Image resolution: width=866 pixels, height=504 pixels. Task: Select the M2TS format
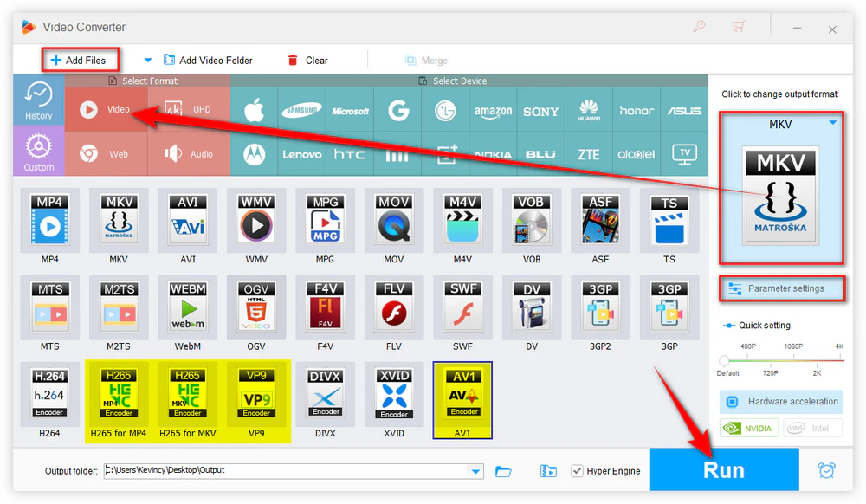[x=119, y=307]
